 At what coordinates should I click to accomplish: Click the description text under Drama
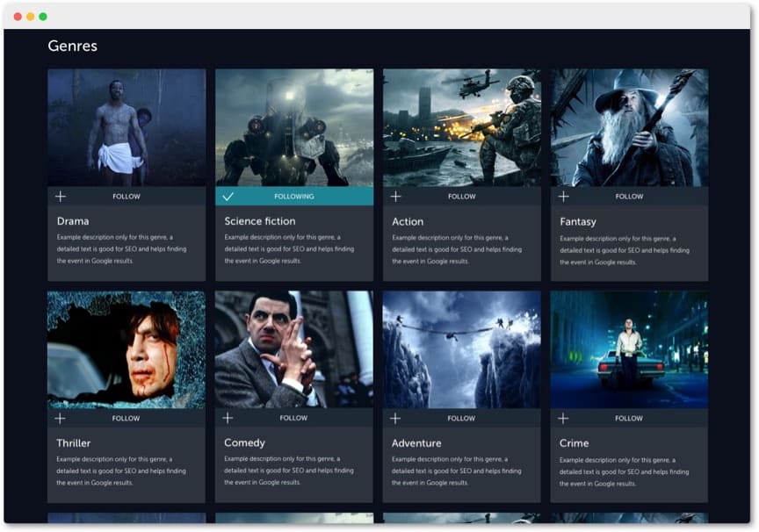point(121,249)
